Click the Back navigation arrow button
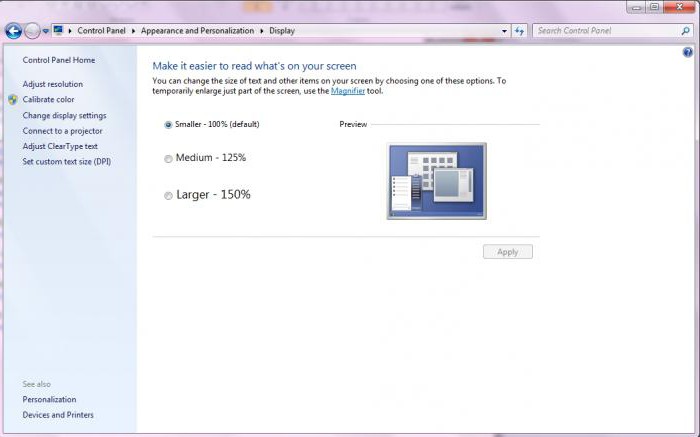The image size is (700, 437). coord(13,31)
